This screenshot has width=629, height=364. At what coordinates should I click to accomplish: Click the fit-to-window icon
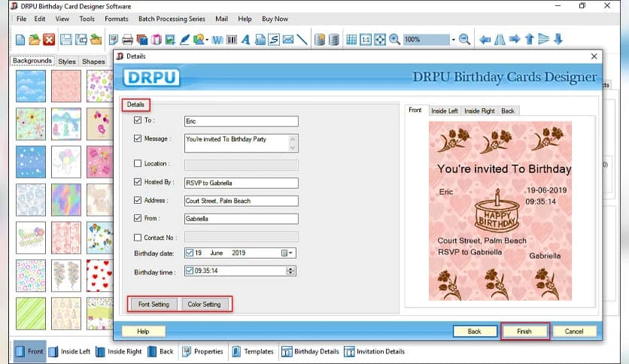[x=379, y=39]
